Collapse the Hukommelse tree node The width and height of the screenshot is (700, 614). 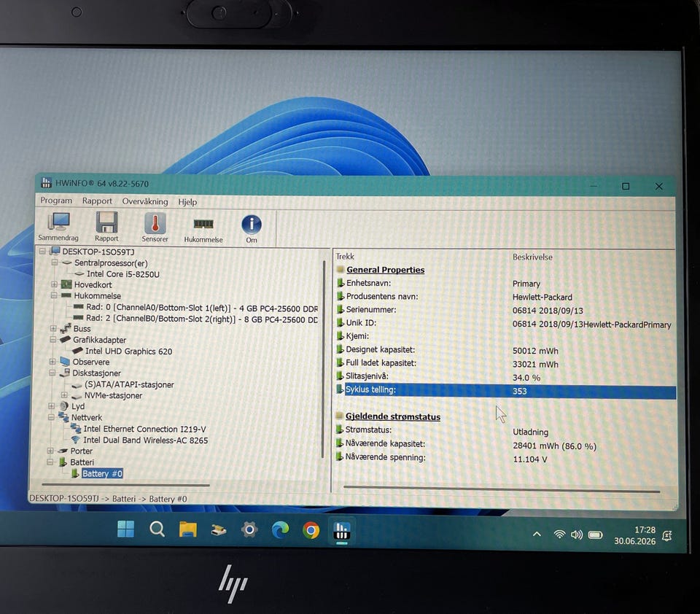pyautogui.click(x=54, y=295)
